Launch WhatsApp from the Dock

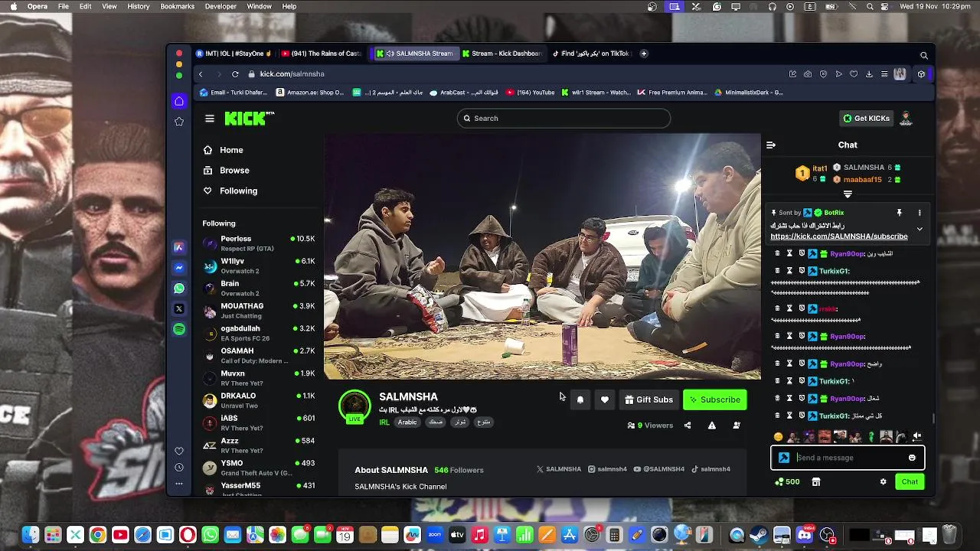(x=210, y=535)
